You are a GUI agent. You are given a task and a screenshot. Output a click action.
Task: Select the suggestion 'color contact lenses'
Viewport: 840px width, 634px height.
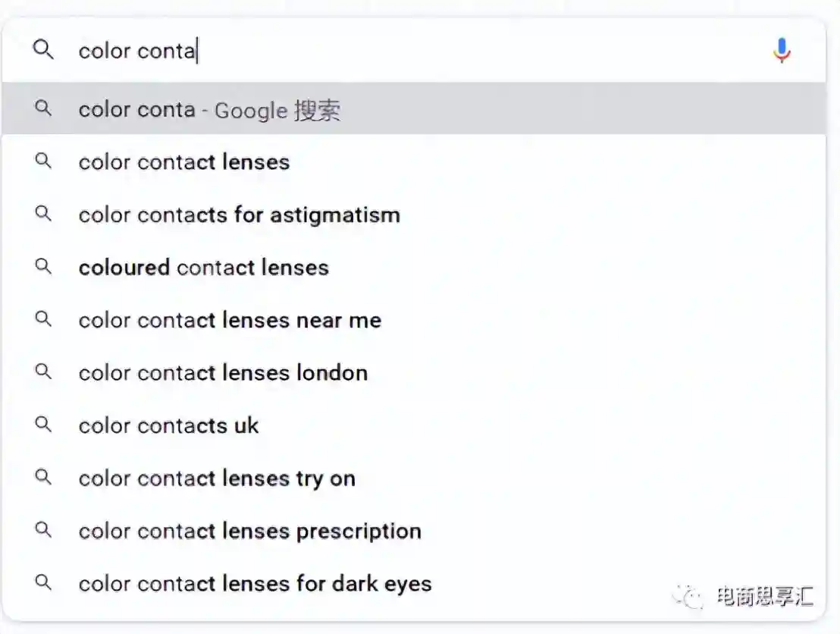[x=183, y=162]
